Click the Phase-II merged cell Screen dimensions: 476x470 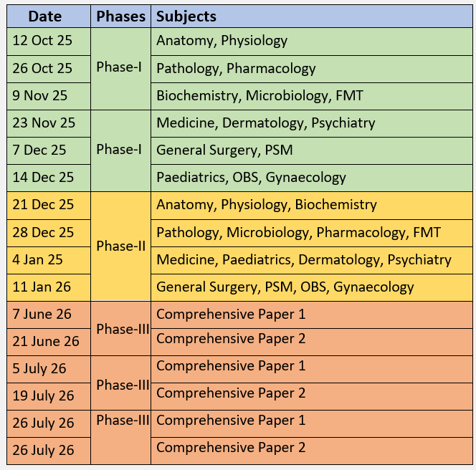pyautogui.click(x=121, y=246)
